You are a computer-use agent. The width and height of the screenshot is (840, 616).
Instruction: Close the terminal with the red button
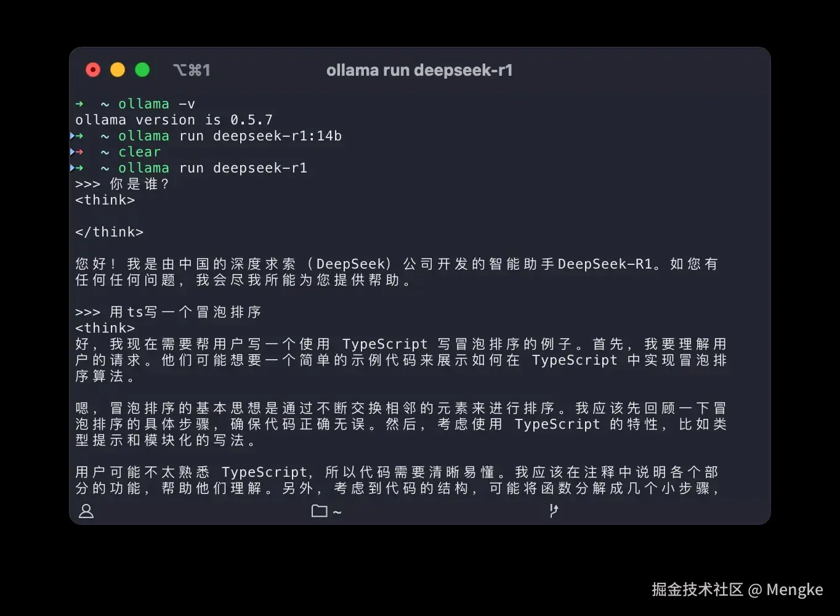coord(93,70)
